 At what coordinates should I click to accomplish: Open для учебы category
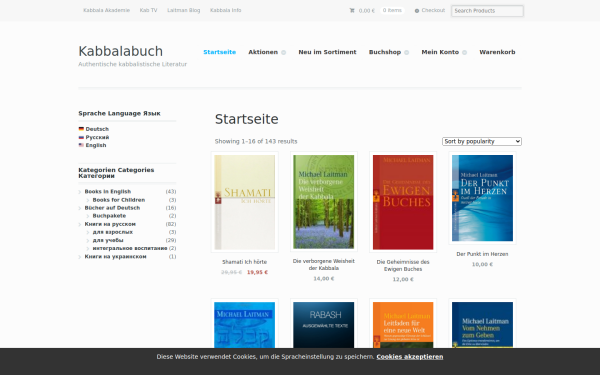(x=108, y=240)
